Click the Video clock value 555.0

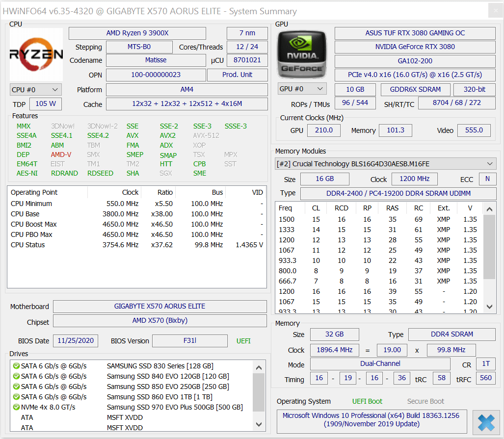(x=474, y=130)
